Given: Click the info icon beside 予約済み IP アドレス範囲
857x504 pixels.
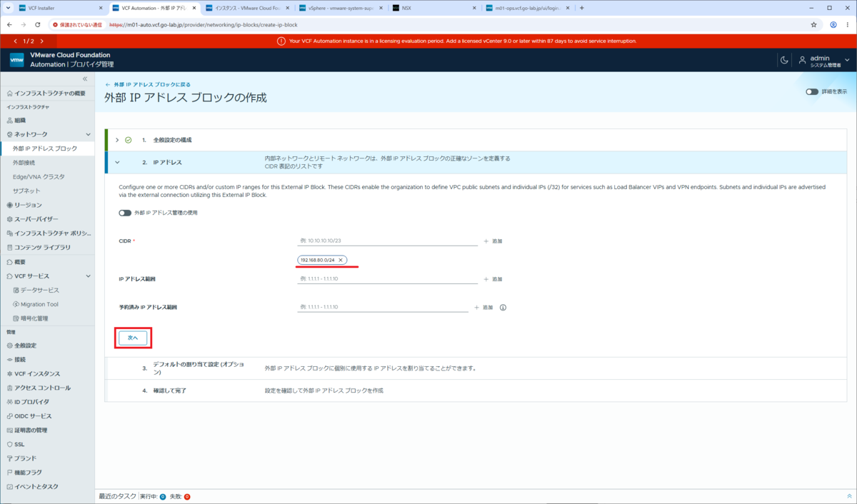Looking at the screenshot, I should coord(503,308).
